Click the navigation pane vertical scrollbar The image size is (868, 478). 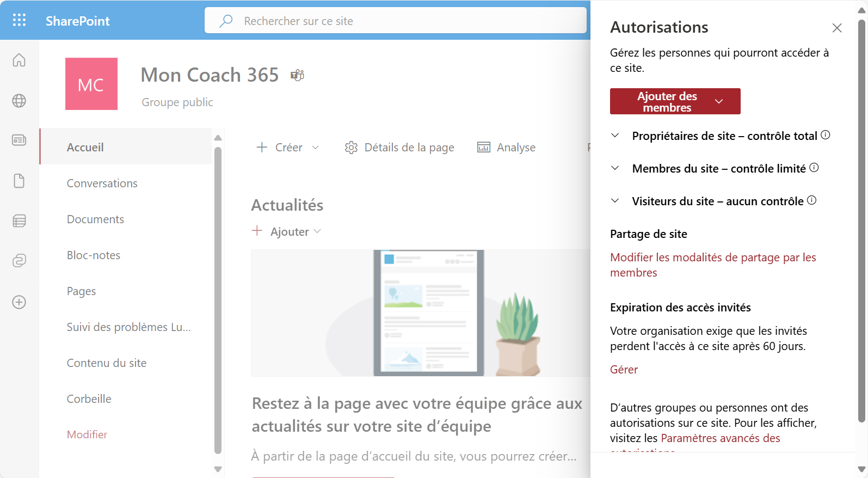pyautogui.click(x=218, y=299)
